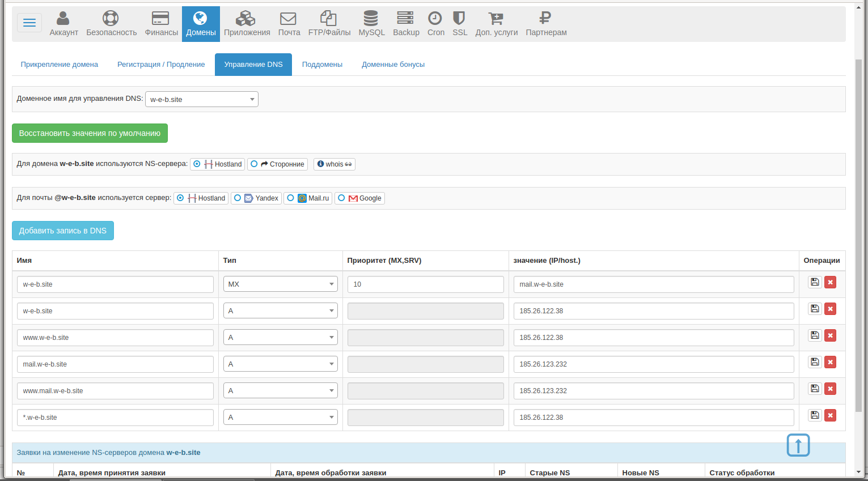868x481 pixels.
Task: Switch to the Поддомены tab
Action: tap(322, 65)
